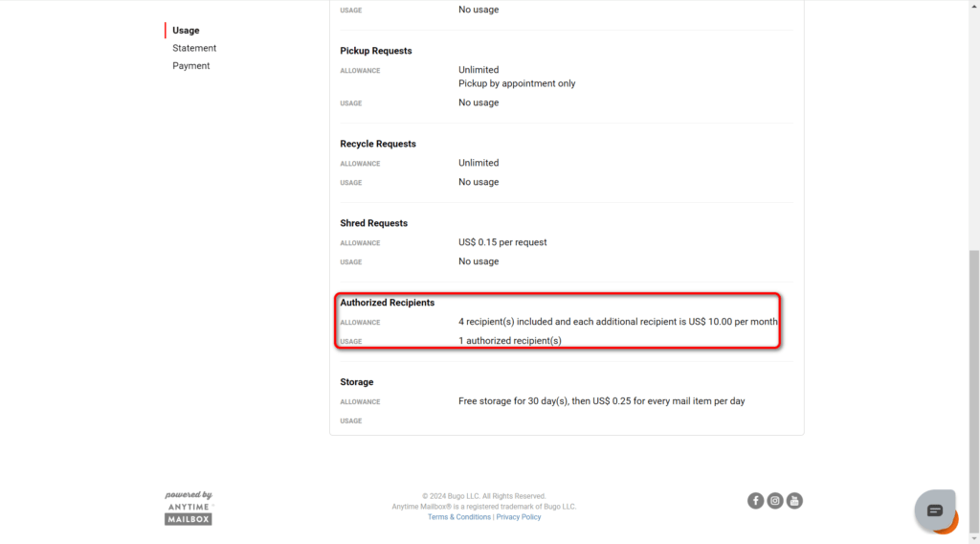Click the Pickup Requests heading

[376, 51]
